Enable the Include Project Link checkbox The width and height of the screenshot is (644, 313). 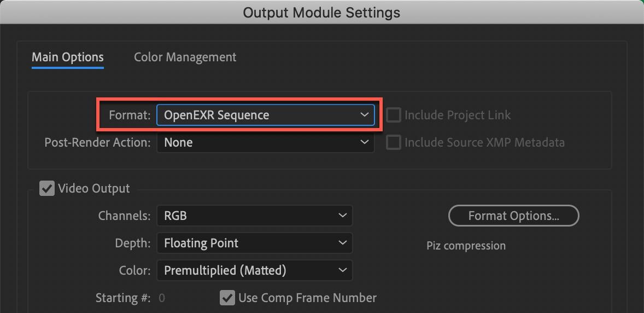[394, 115]
